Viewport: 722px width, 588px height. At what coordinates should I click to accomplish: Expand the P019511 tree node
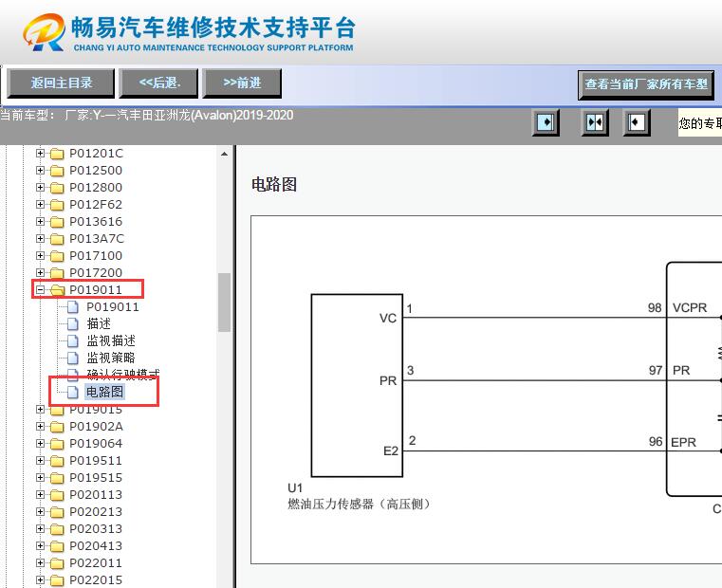click(x=40, y=460)
